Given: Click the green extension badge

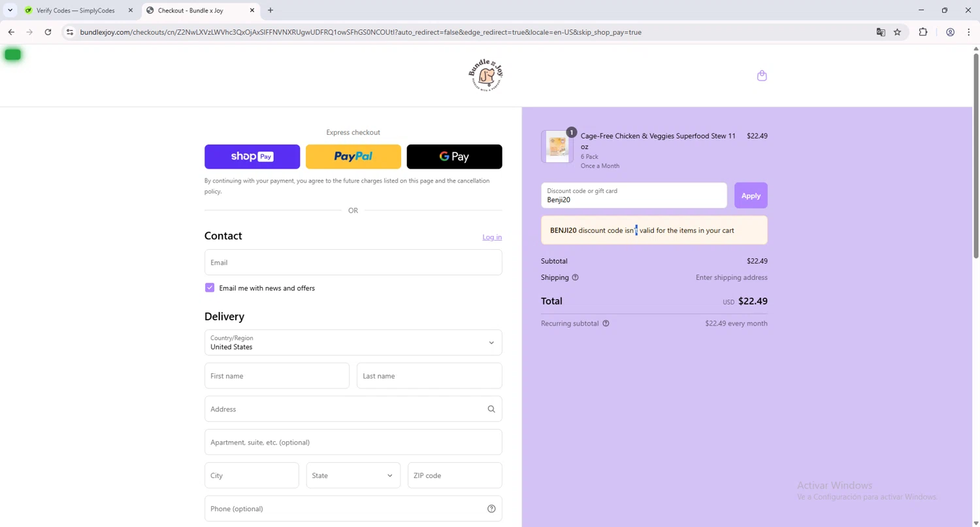Looking at the screenshot, I should 12,55.
